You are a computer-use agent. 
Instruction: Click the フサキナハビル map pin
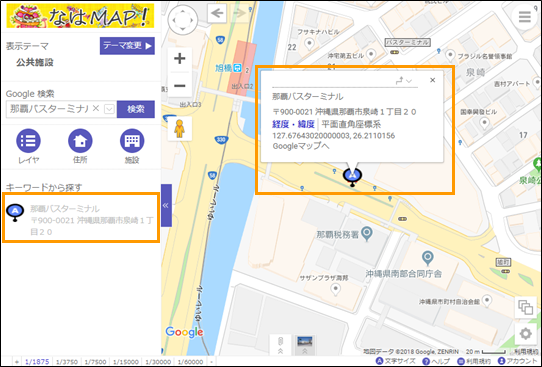(309, 44)
